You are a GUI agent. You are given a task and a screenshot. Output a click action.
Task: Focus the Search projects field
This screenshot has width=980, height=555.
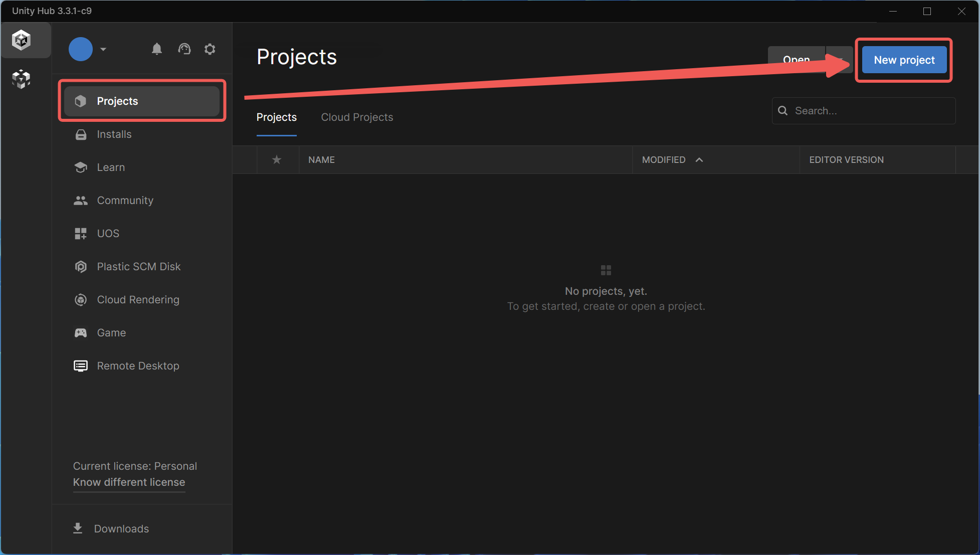864,111
